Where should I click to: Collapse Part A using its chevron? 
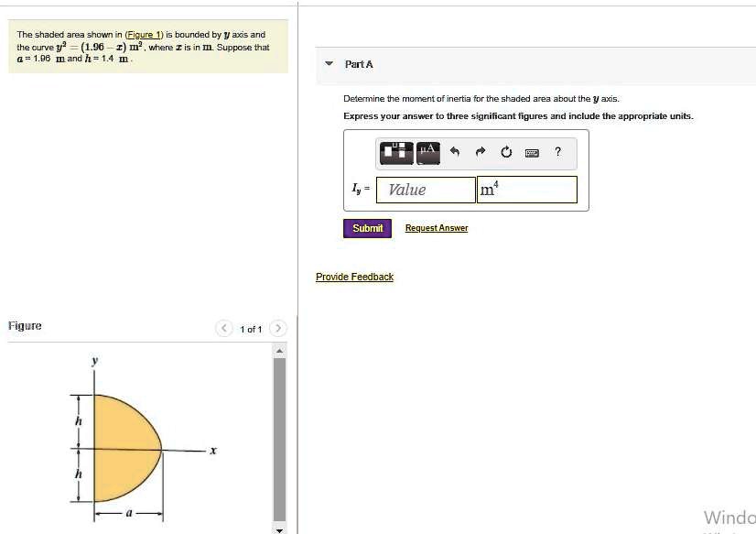point(329,64)
